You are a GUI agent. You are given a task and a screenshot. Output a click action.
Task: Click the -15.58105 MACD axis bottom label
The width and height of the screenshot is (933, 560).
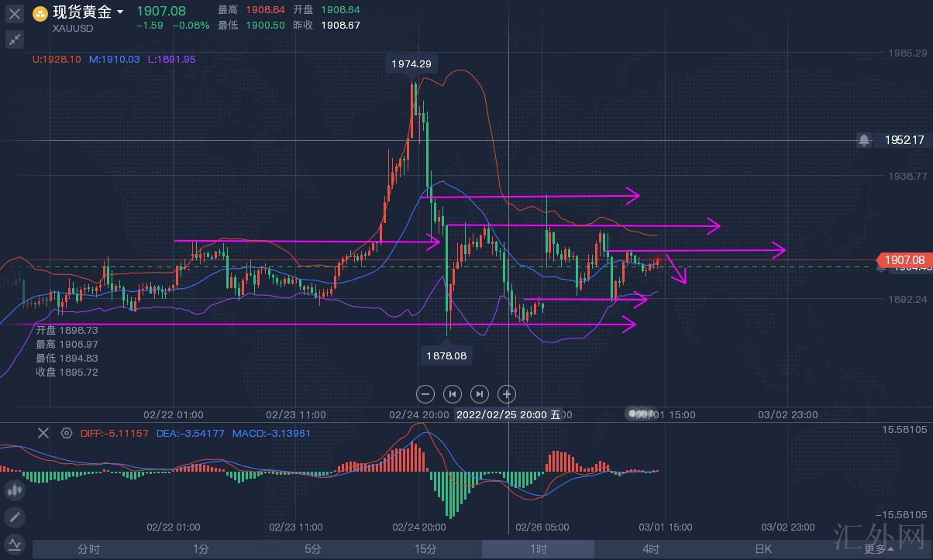(900, 514)
